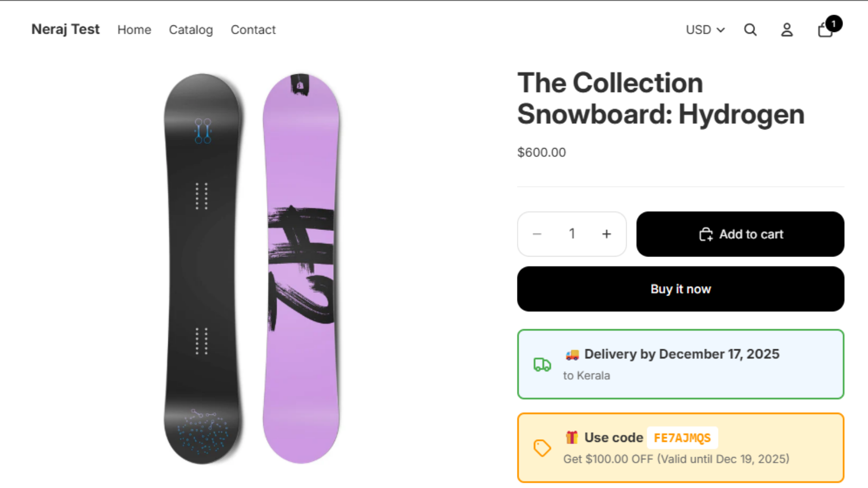
Task: Click the cart icon inside Add to cart
Action: click(706, 234)
